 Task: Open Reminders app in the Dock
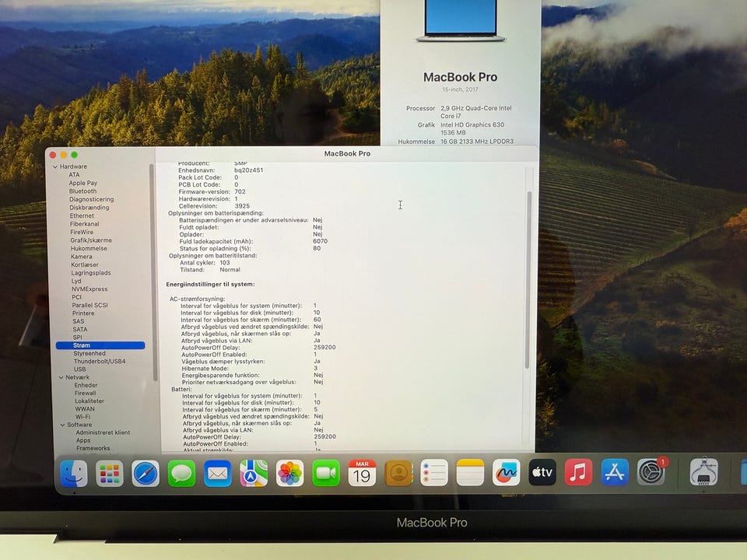(x=434, y=473)
